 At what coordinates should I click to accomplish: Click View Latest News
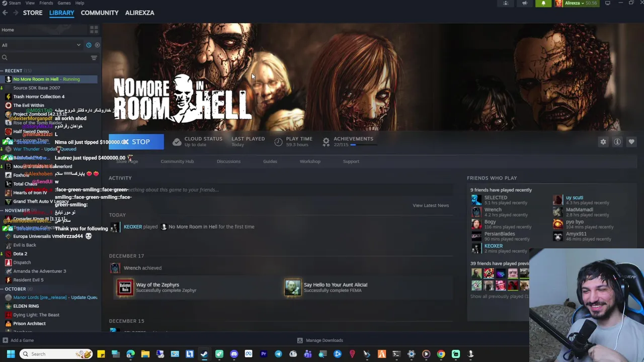click(x=431, y=205)
